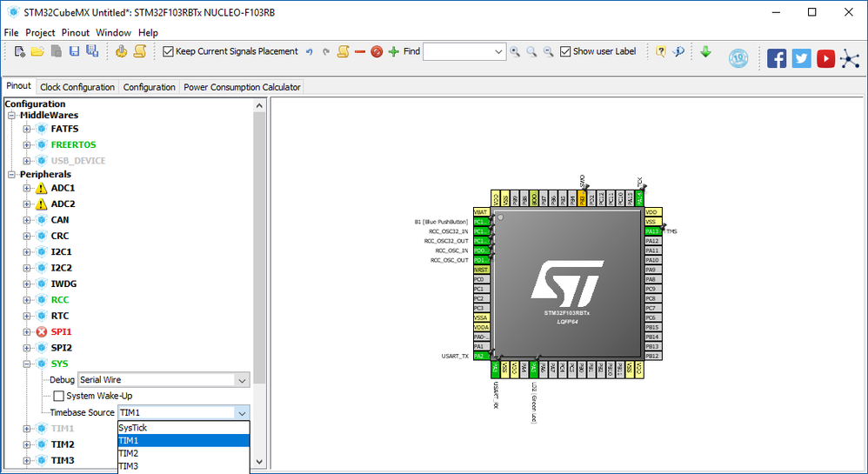Open the Window menu
868x474 pixels.
113,33
